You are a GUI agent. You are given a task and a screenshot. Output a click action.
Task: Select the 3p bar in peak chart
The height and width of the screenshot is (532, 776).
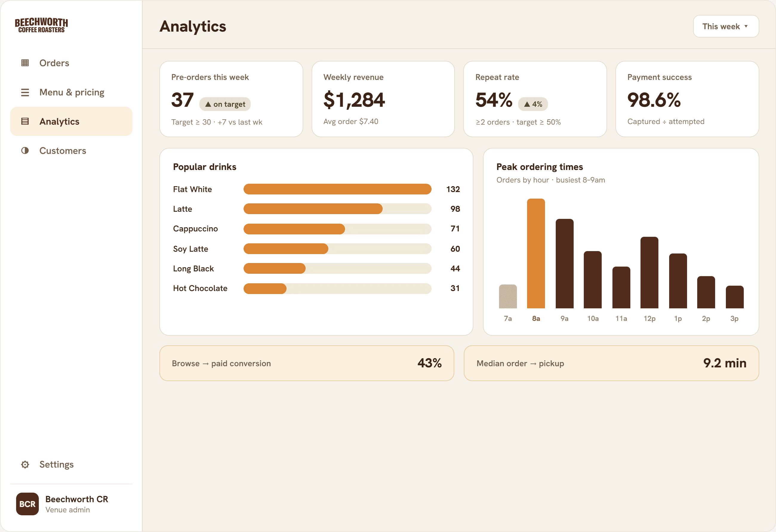(x=735, y=297)
